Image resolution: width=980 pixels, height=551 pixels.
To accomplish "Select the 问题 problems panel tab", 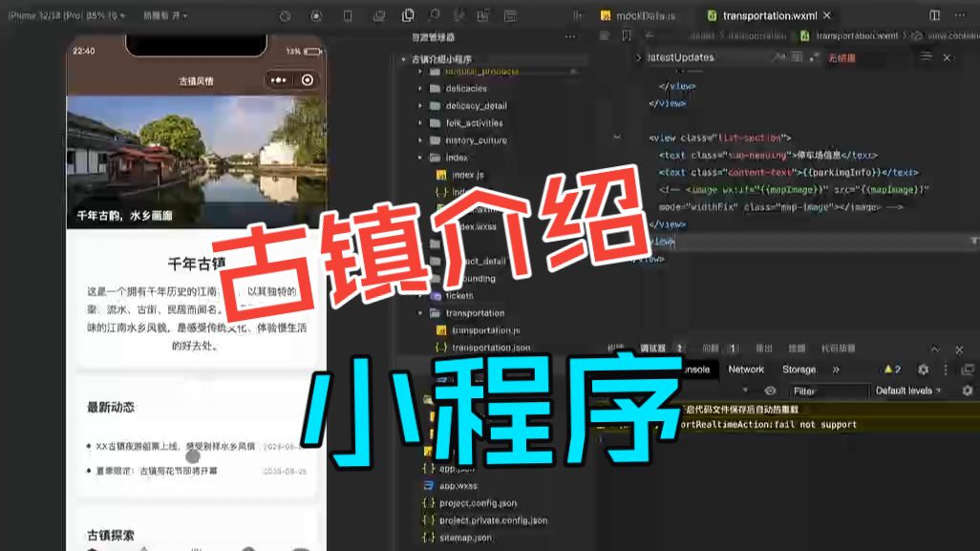I will pyautogui.click(x=710, y=349).
